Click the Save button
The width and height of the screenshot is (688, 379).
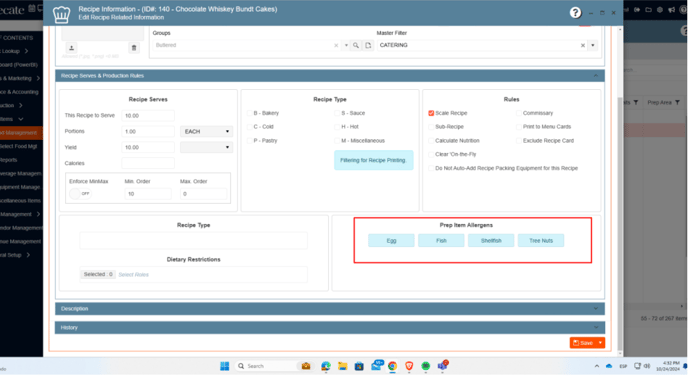coord(583,343)
